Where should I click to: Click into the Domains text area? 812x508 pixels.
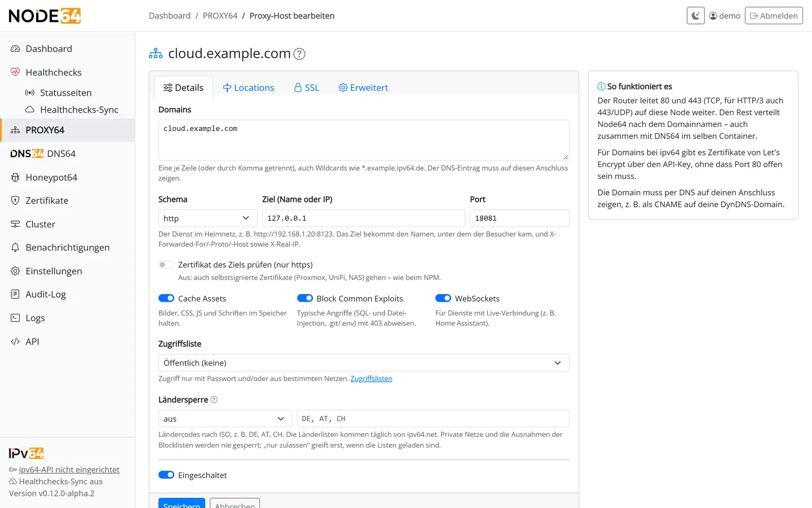[x=363, y=140]
